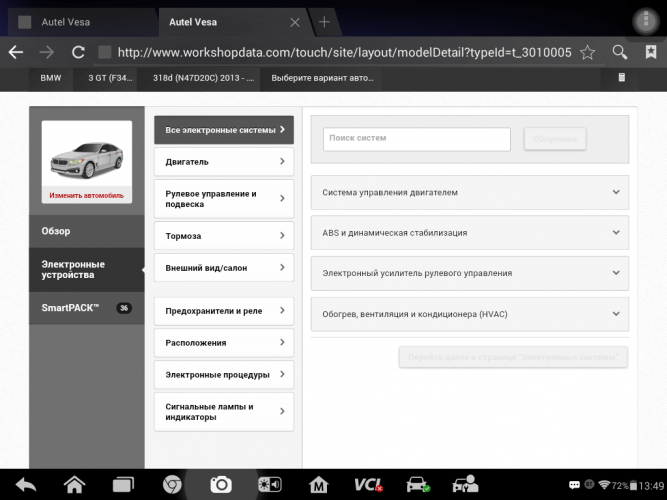
Task: Go to Android home screen
Action: [74, 485]
